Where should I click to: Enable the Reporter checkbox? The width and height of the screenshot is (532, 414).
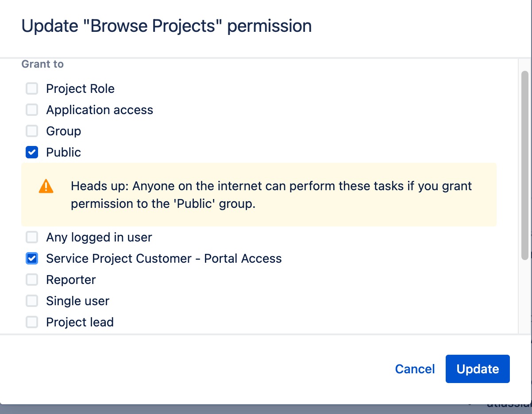pos(31,280)
